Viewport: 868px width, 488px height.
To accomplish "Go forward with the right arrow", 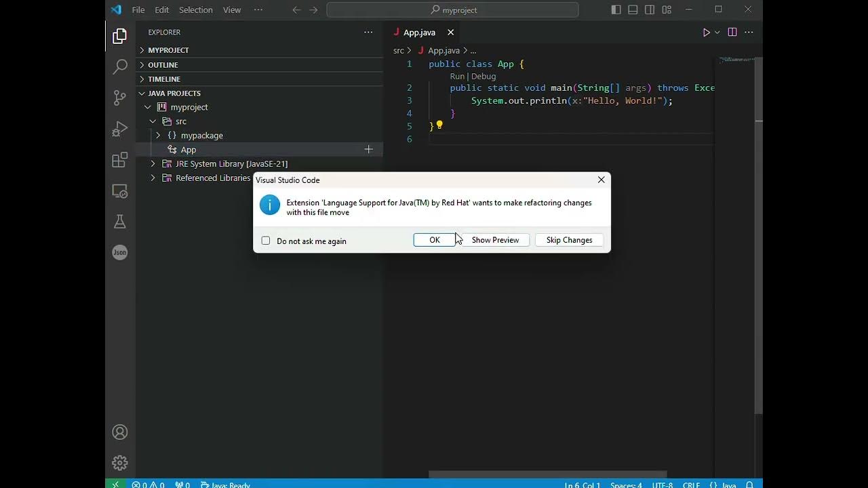I will (x=313, y=9).
